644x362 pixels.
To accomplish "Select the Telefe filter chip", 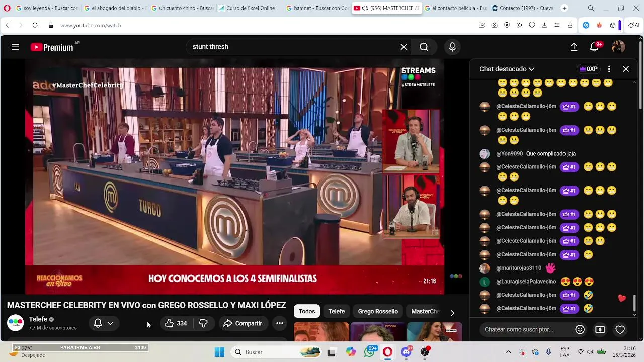I will (x=337, y=311).
